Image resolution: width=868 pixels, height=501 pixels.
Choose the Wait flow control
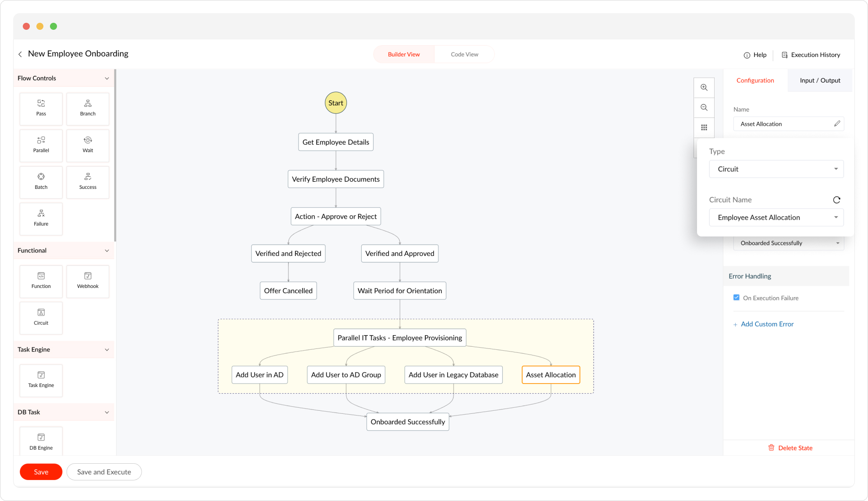pyautogui.click(x=88, y=145)
